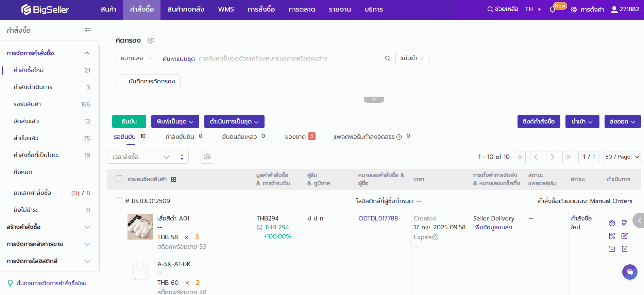Image resolution: width=644 pixels, height=295 pixels.
Task: Click the column settings gear above the table
Action: coord(207,157)
